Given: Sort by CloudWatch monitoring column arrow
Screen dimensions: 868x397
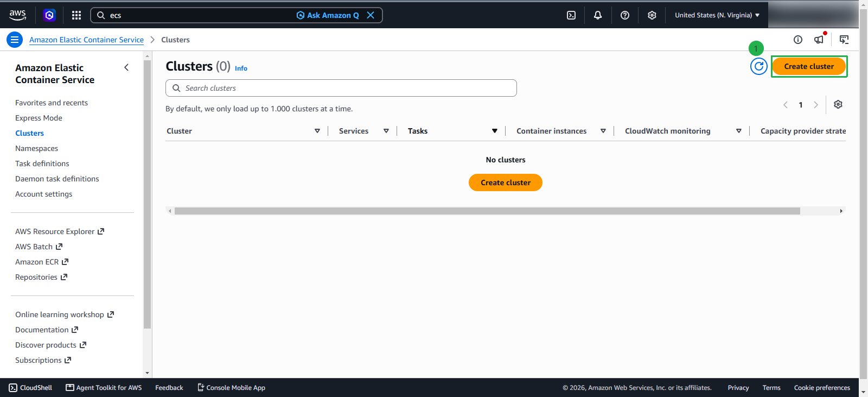Looking at the screenshot, I should pos(739,131).
